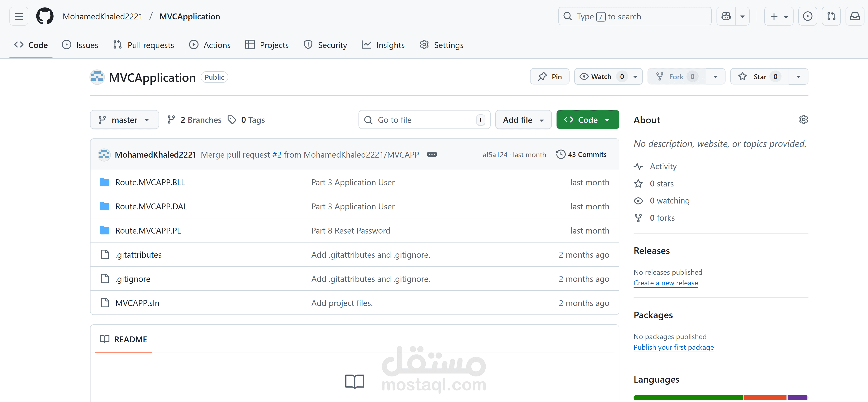The width and height of the screenshot is (868, 402).
Task: Open the Copilot chat icon
Action: tap(726, 16)
